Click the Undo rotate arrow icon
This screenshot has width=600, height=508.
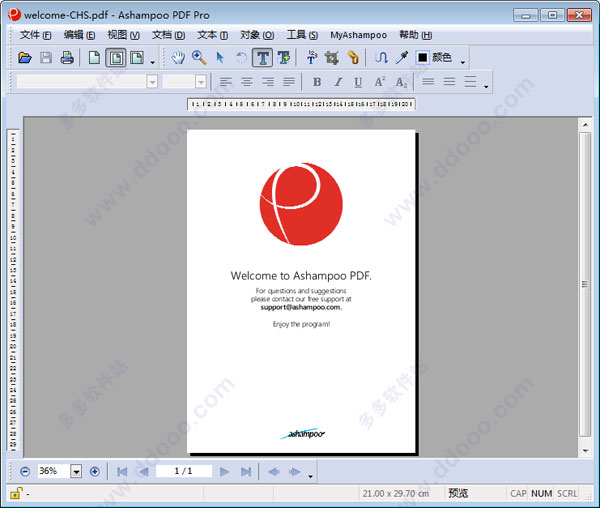241,58
